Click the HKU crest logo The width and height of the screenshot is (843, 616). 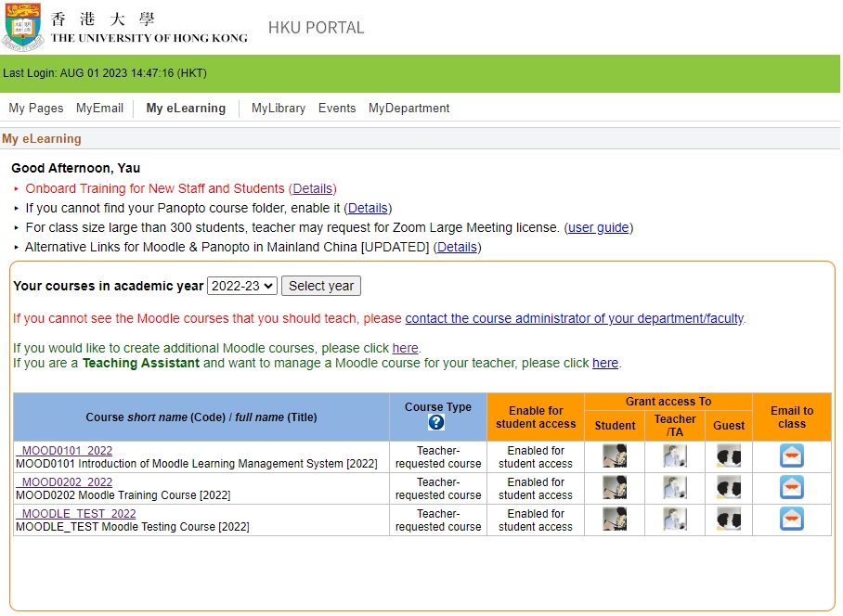click(x=23, y=26)
